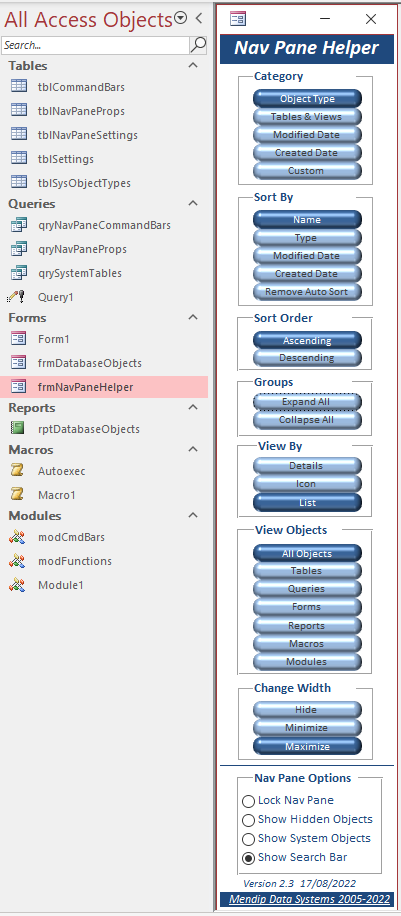Click the modFunctions module icon

tap(17, 561)
